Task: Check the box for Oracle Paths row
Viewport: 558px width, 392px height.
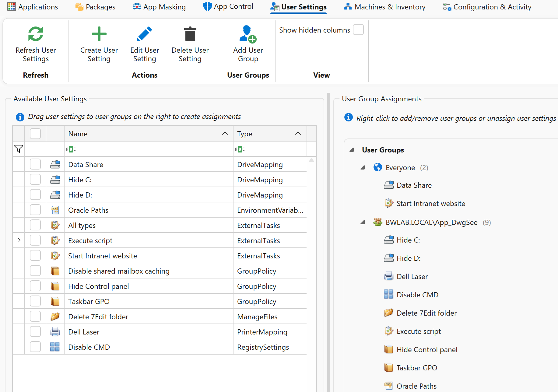Action: pos(35,210)
